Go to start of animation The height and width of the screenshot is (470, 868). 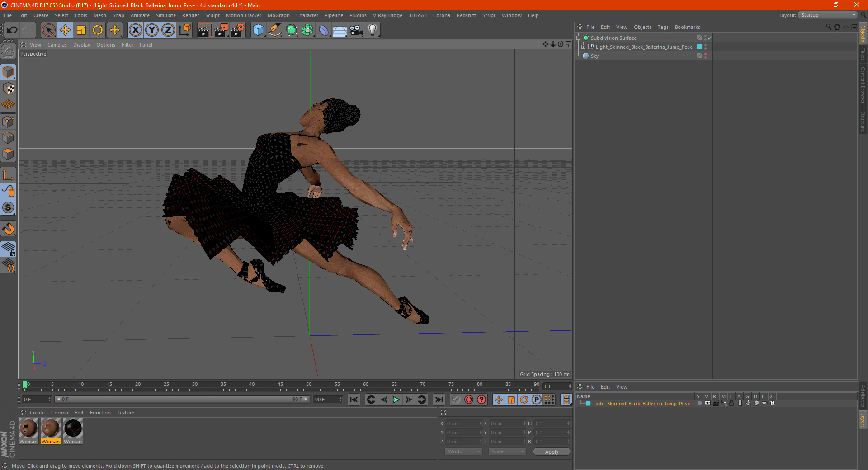click(x=354, y=399)
